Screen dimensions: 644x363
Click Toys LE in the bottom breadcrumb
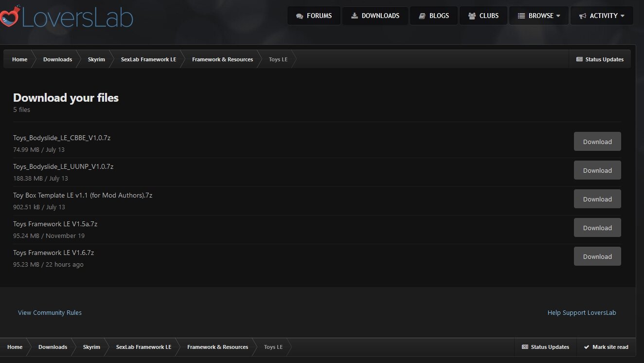[273, 347]
